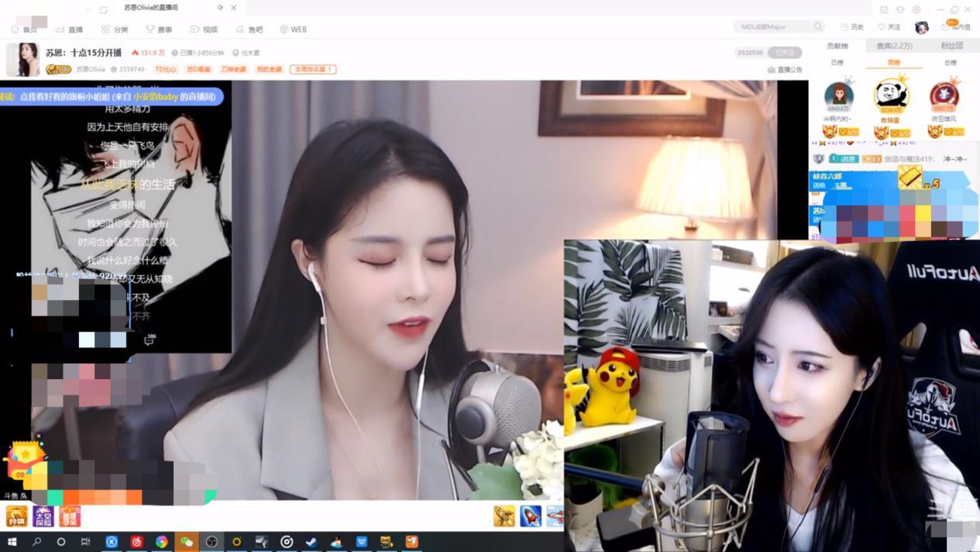The width and height of the screenshot is (980, 552).
Task: Open the purple 太空探险 activity icon
Action: coord(43,516)
